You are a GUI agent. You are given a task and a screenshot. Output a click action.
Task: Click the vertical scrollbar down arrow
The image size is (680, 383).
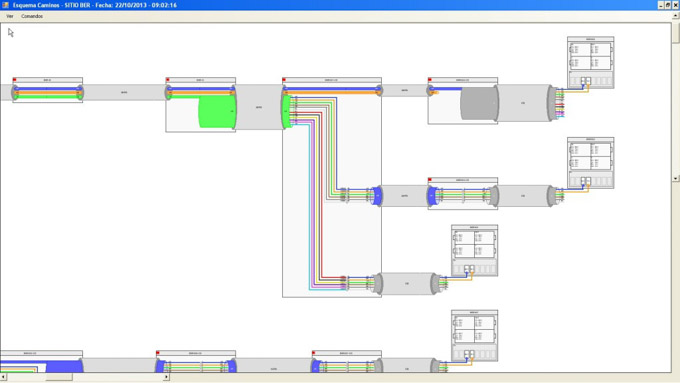pos(676,178)
